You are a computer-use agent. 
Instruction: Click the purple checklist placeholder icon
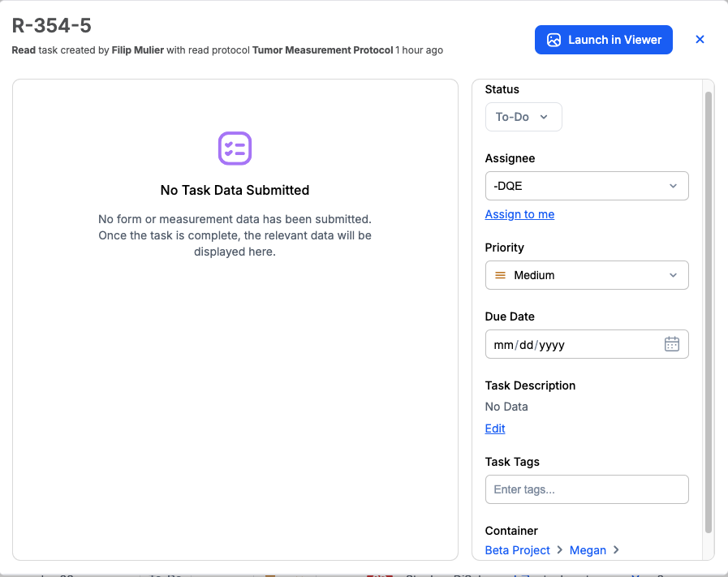pos(235,149)
